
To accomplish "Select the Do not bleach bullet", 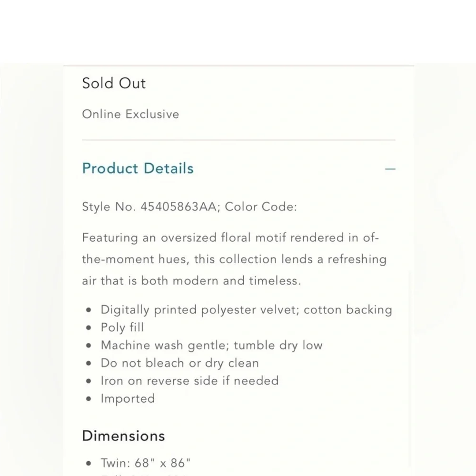I will pyautogui.click(x=180, y=363).
